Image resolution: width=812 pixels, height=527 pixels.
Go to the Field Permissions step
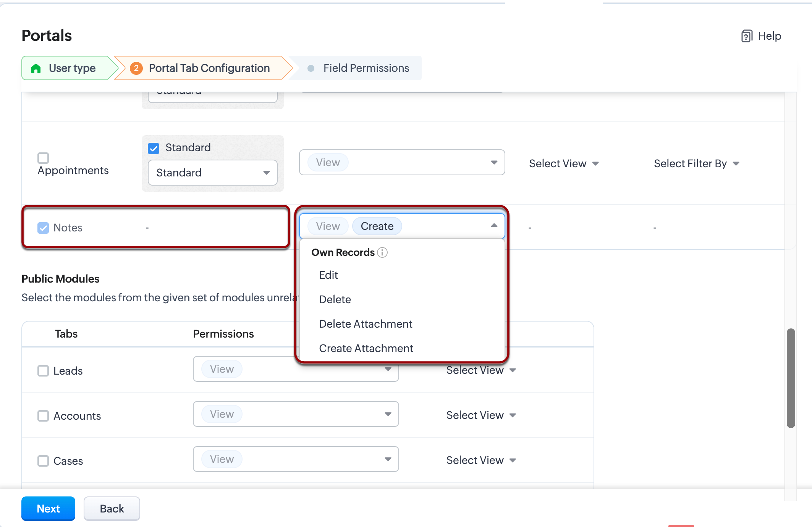(355, 68)
